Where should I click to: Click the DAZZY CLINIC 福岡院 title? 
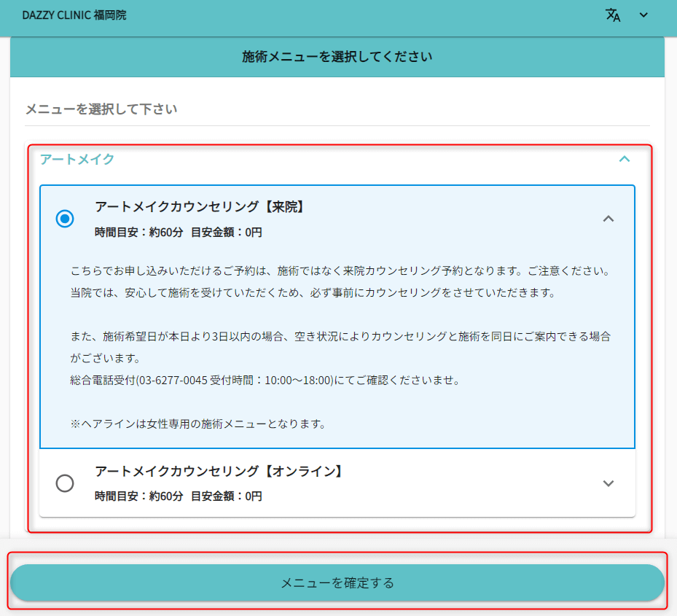point(74,15)
